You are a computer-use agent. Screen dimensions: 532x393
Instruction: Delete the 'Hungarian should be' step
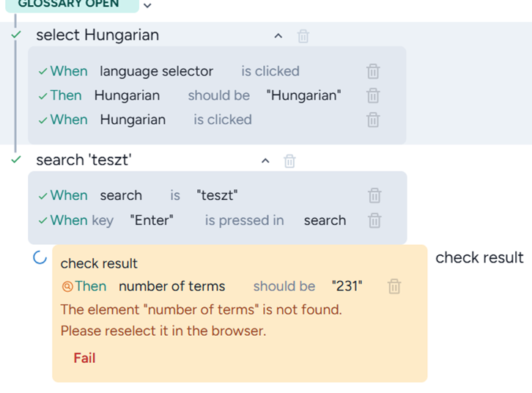[373, 95]
